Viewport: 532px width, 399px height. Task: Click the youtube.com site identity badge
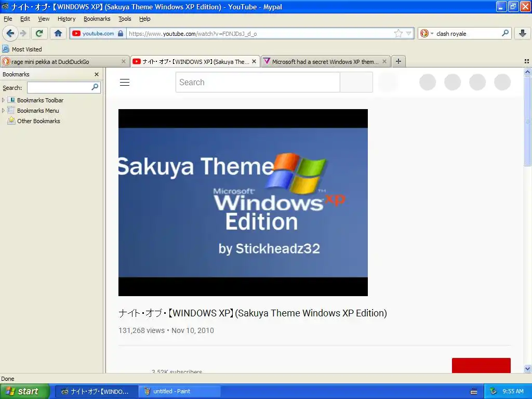click(98, 33)
